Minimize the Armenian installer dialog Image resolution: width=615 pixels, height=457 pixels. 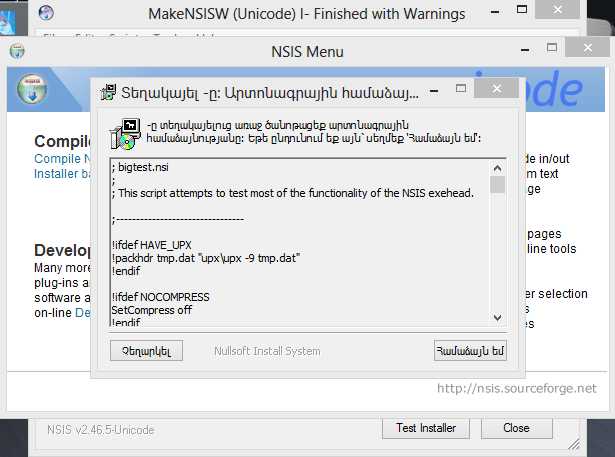pos(434,91)
